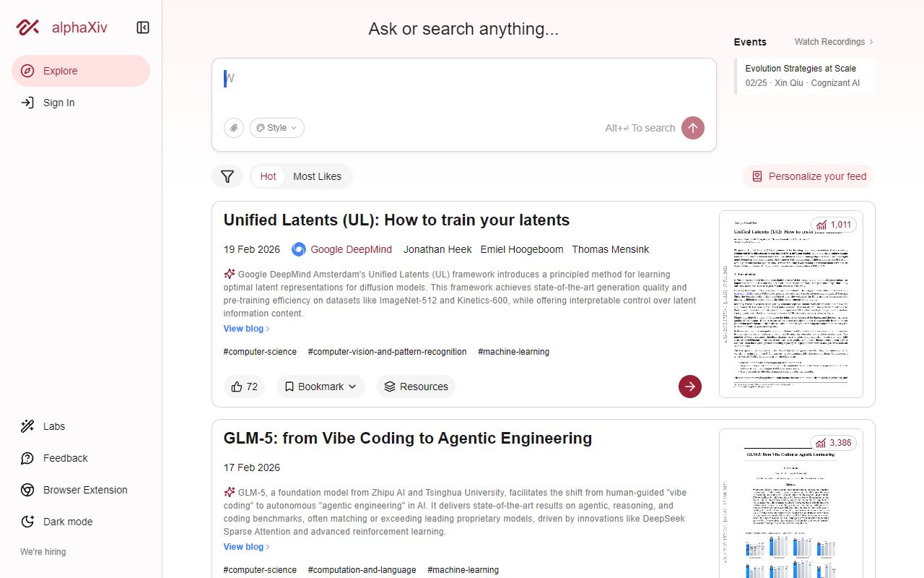
Task: Click the alphaXiv logo
Action: pos(62,27)
